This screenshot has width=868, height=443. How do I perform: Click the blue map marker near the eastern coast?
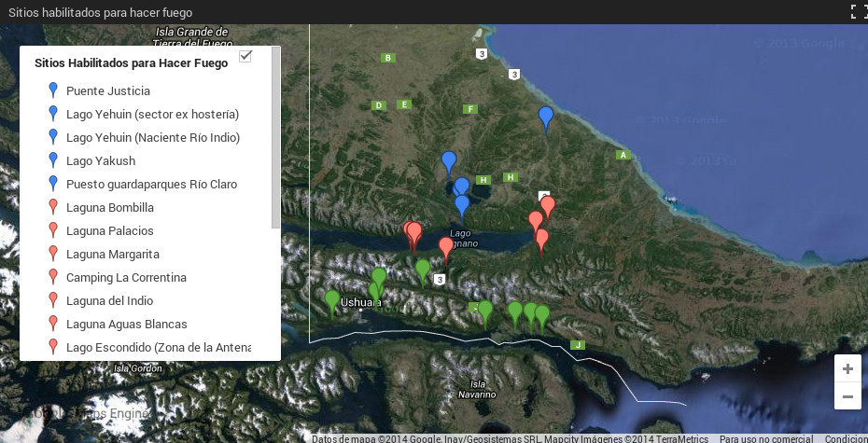point(546,117)
